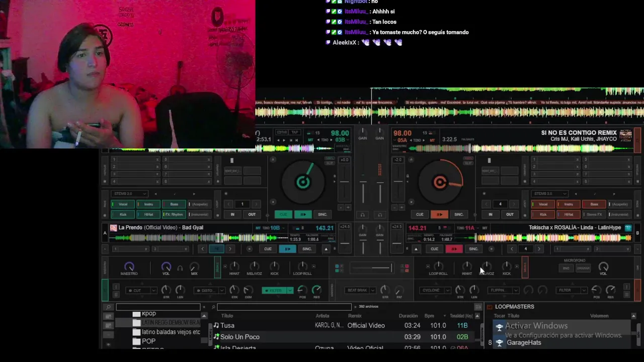
Task: Click the CUE button on the orange deck
Action: coord(420,214)
